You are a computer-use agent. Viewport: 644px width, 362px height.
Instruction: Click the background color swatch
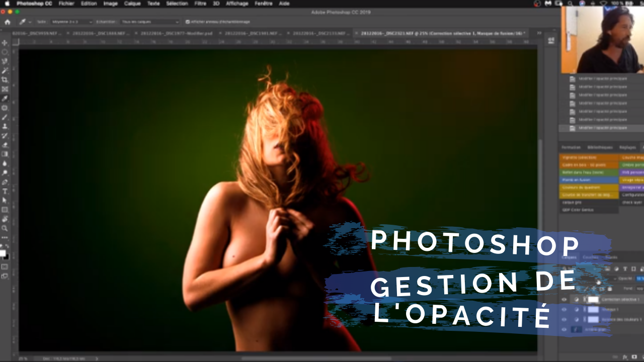click(7, 257)
